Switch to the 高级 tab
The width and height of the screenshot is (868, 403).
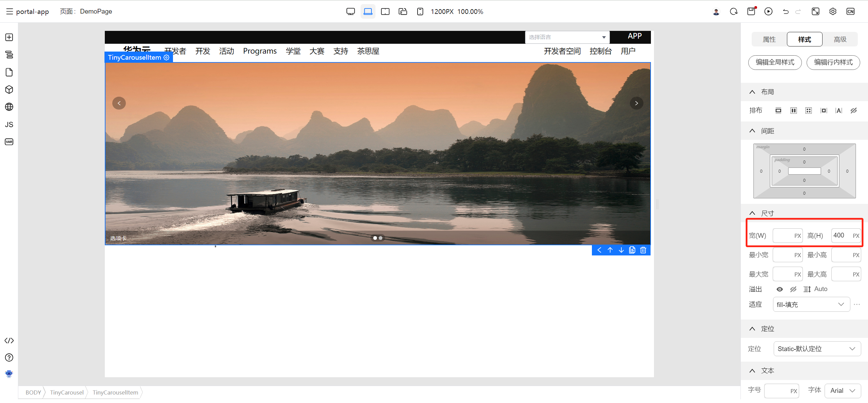coord(840,39)
